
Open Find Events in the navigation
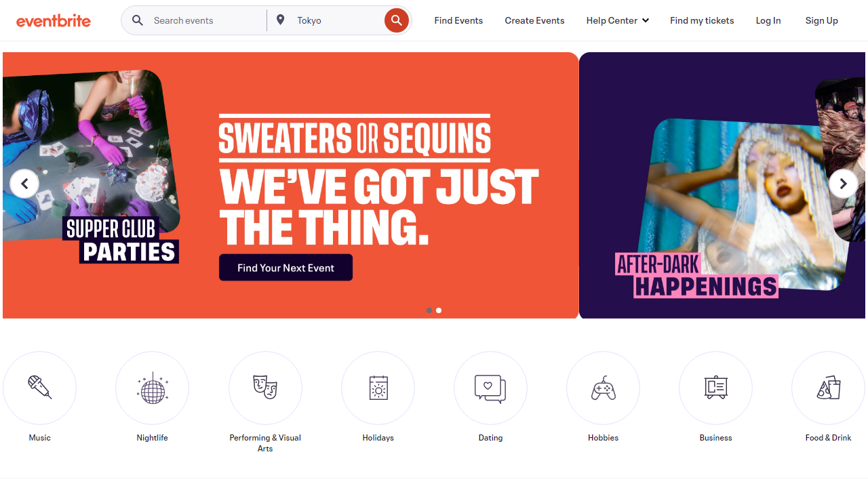pos(458,20)
